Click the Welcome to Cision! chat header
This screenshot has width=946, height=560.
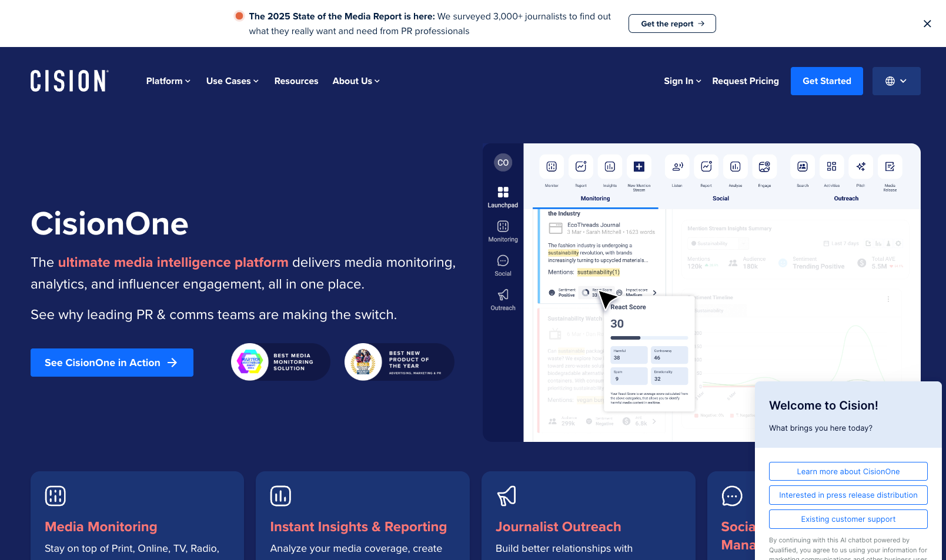[823, 405]
